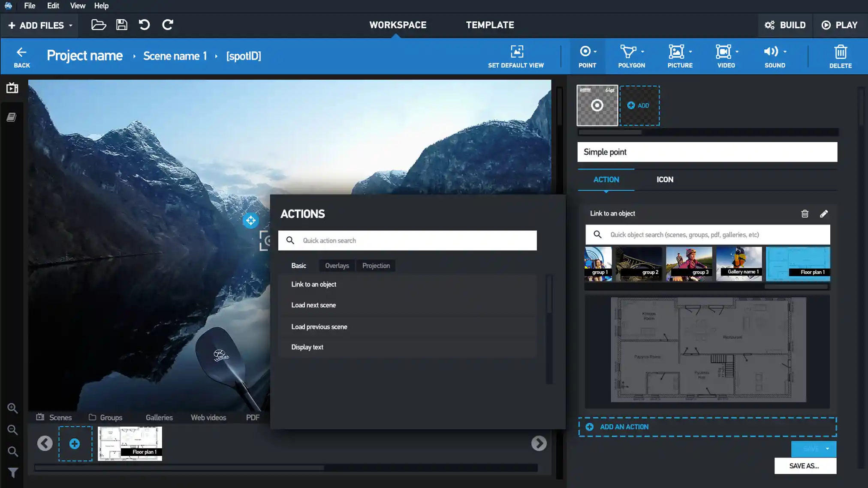This screenshot has height=488, width=868.
Task: Delete the Link to an object action
Action: coord(805,213)
